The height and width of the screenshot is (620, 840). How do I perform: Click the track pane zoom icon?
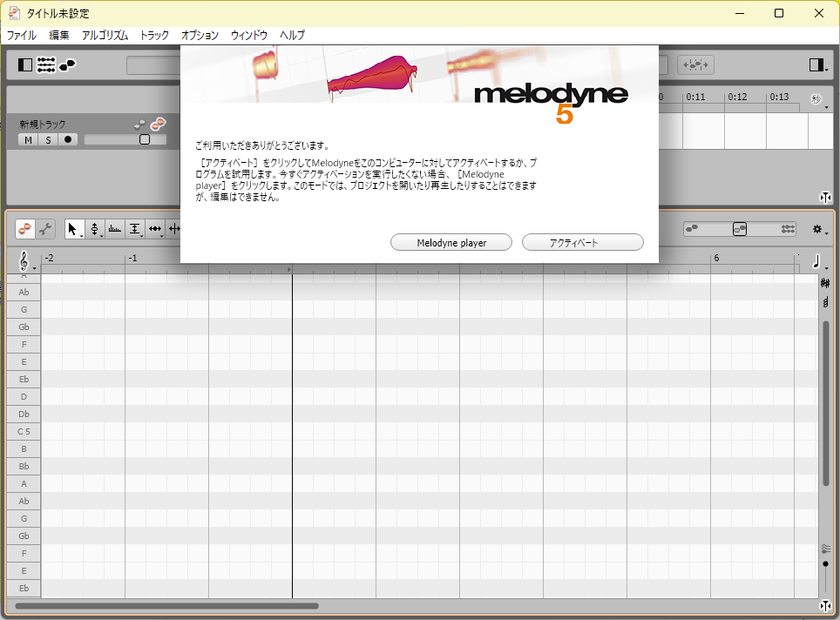tap(825, 198)
